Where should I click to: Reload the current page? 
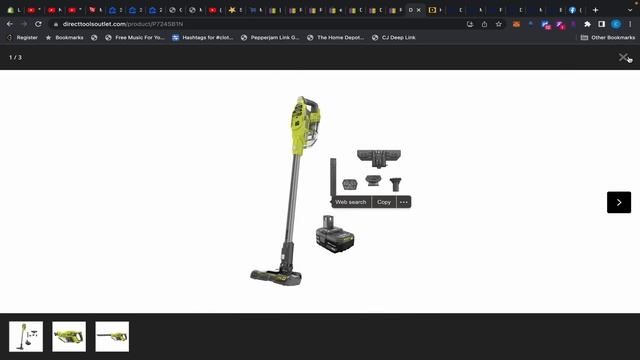pyautogui.click(x=38, y=24)
